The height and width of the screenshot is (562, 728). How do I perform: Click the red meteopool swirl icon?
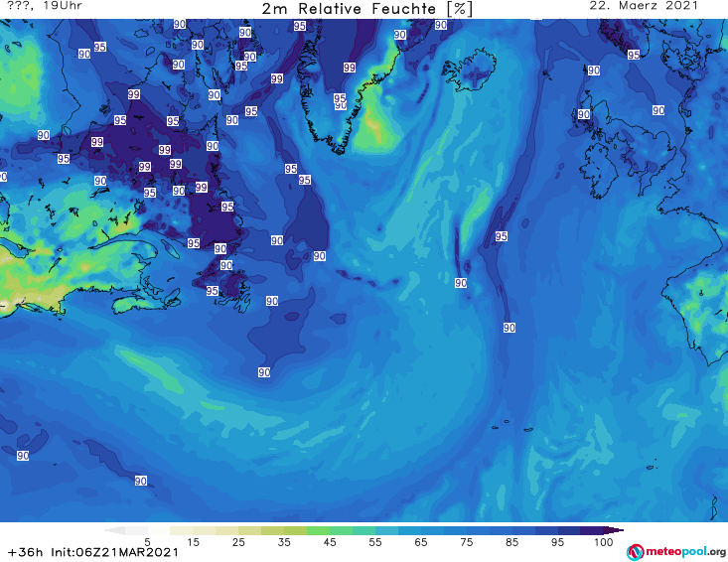click(635, 552)
